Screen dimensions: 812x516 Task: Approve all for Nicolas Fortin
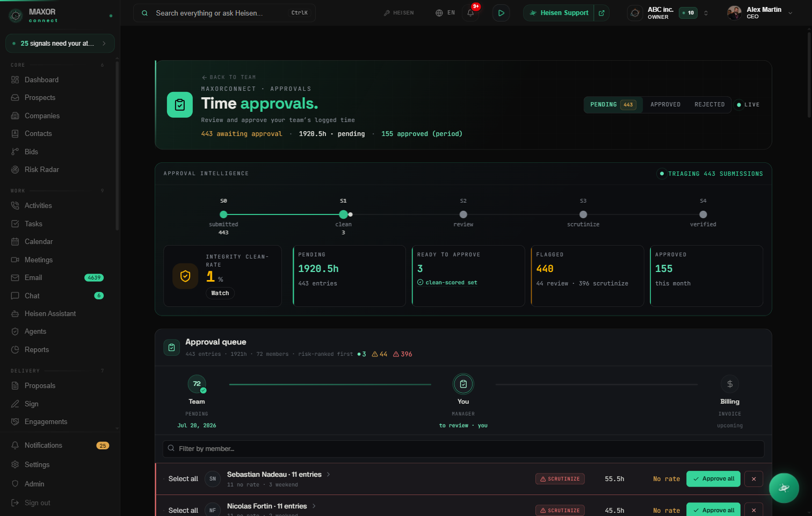713,510
